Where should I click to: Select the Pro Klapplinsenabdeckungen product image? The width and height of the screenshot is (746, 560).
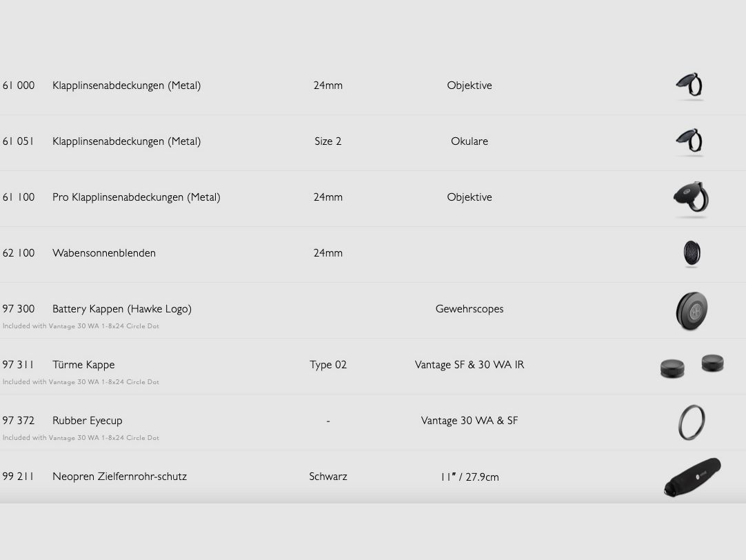691,199
